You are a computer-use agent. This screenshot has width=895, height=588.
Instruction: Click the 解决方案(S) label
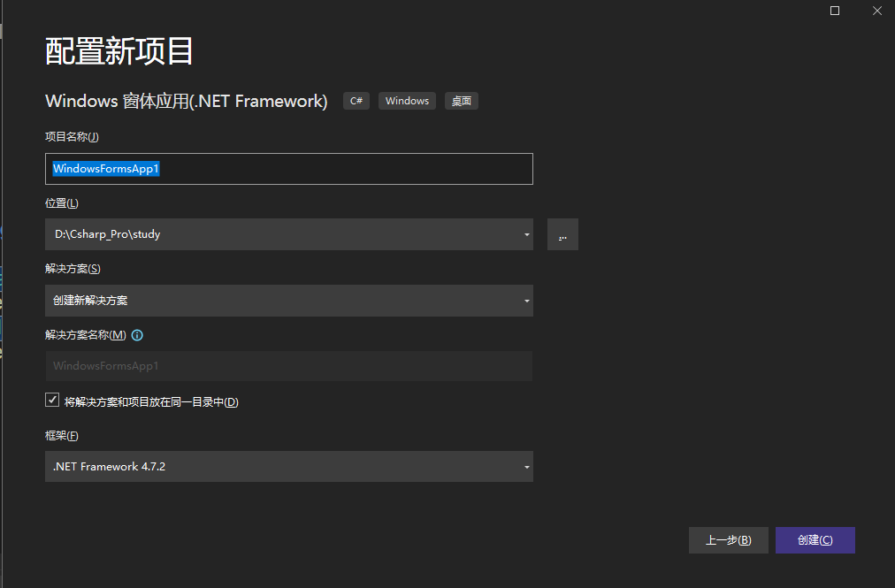(73, 268)
